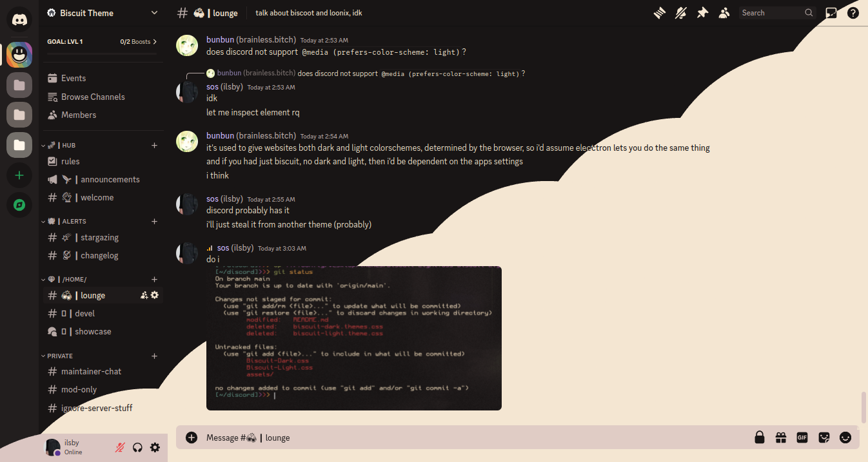Open the maintainer-chat channel

[102, 371]
